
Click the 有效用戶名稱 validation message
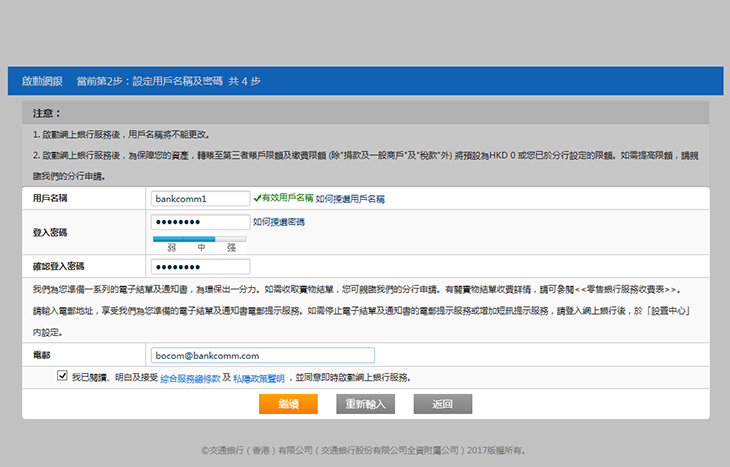(x=287, y=198)
